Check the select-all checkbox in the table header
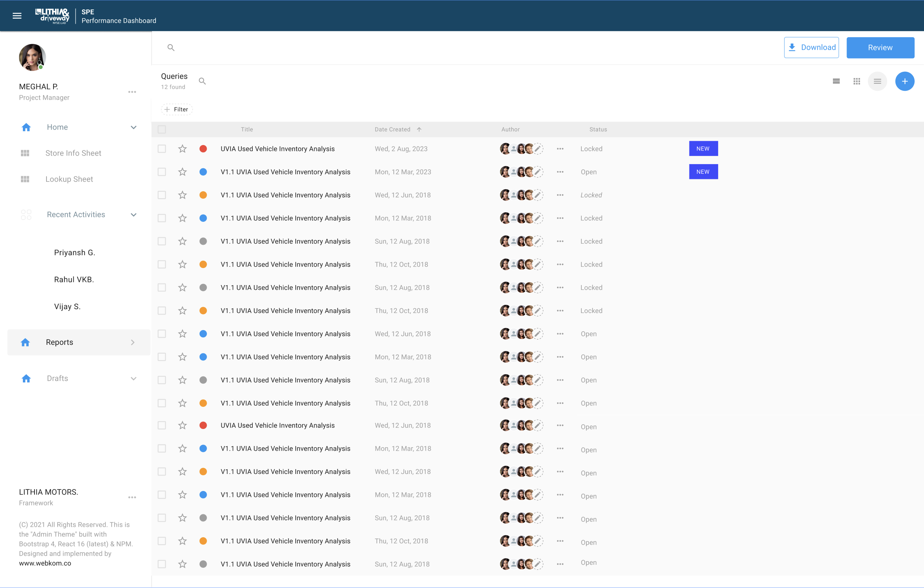 coord(162,129)
